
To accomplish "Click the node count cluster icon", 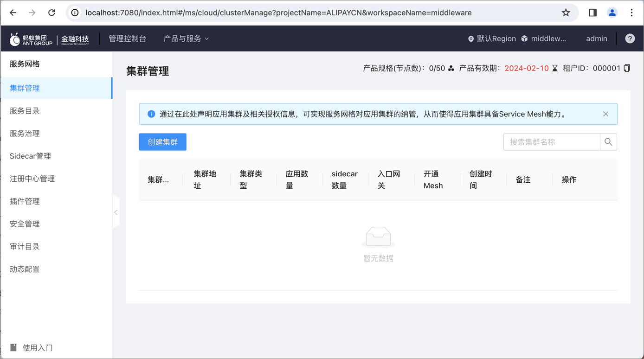I will [x=451, y=68].
